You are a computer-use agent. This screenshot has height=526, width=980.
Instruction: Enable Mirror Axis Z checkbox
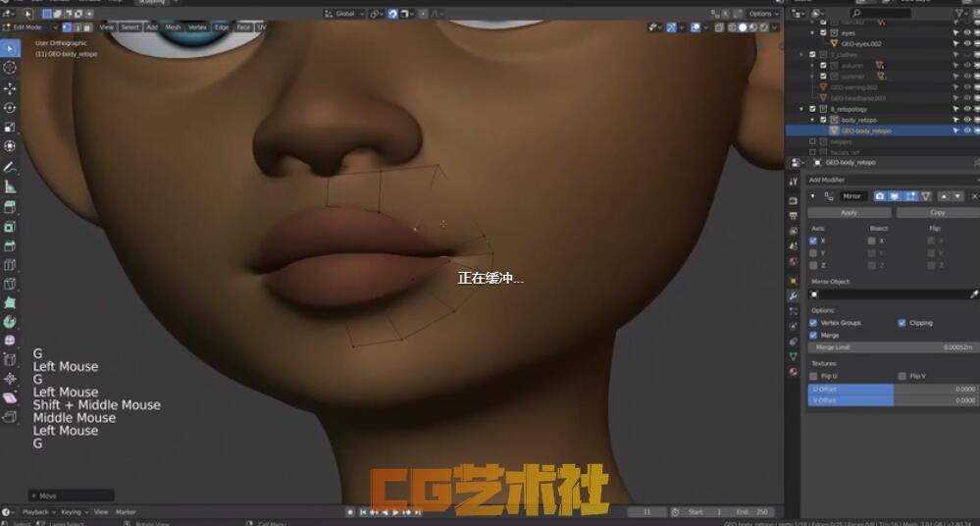(813, 266)
